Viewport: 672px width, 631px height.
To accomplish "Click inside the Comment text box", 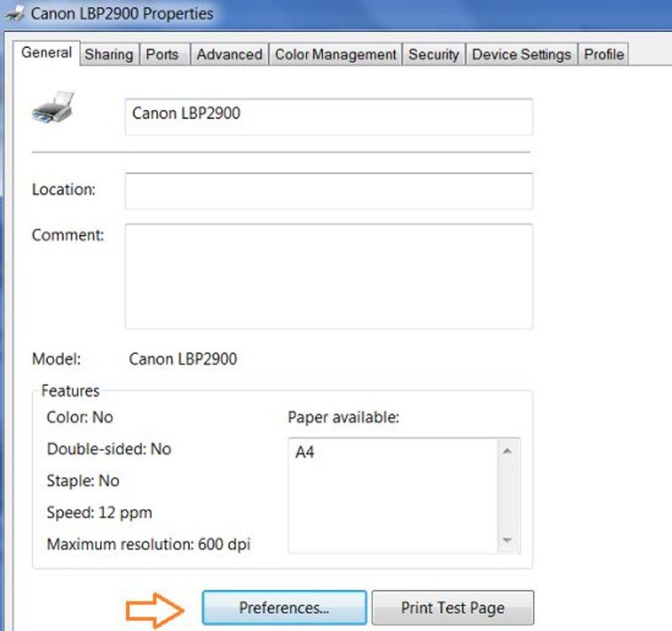I will 328,276.
